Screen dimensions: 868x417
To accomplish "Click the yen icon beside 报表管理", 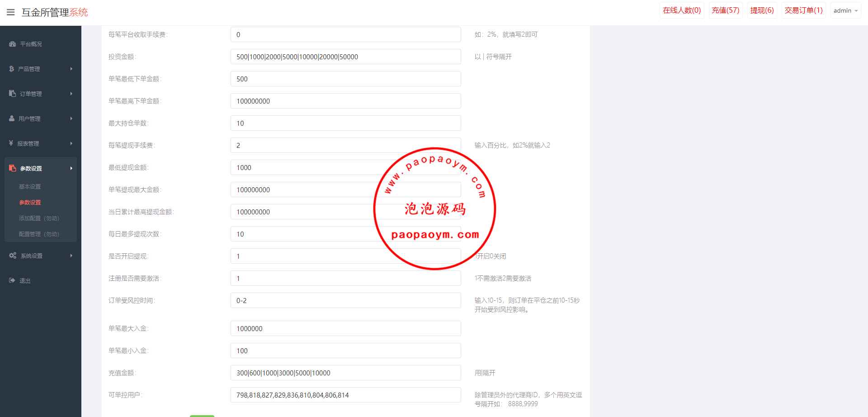I will (x=11, y=143).
